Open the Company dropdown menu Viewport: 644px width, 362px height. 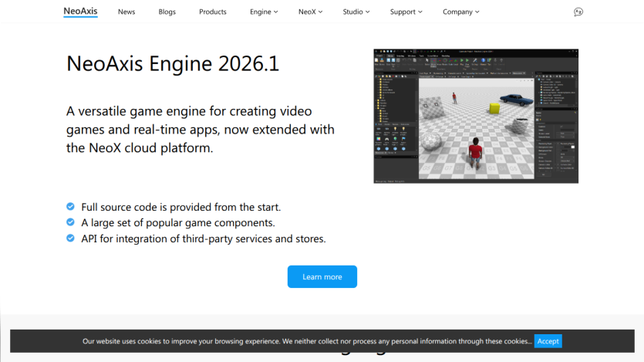coord(460,12)
